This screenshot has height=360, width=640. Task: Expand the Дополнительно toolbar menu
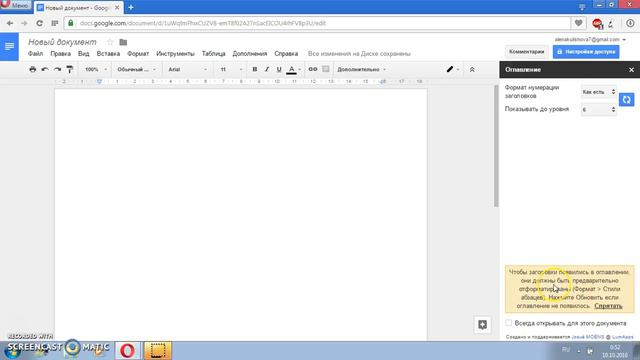[361, 69]
